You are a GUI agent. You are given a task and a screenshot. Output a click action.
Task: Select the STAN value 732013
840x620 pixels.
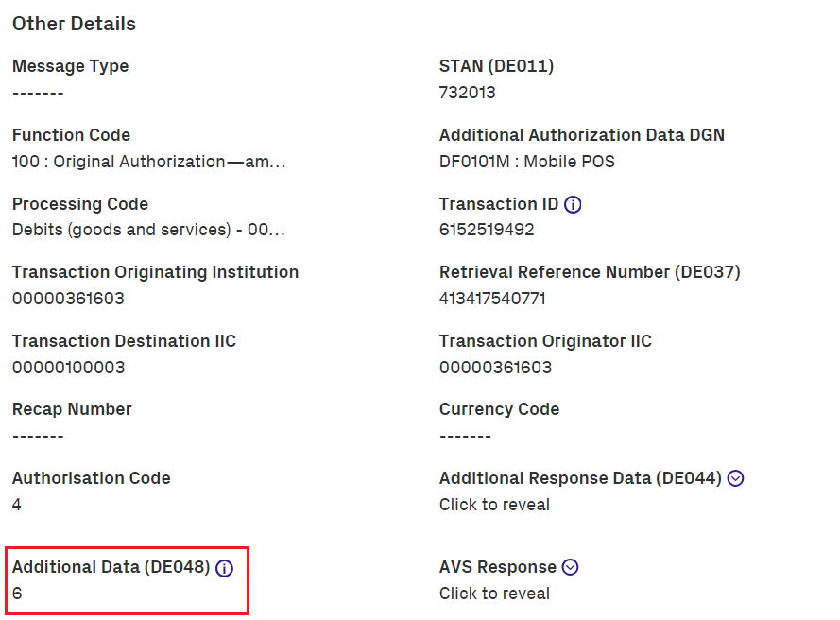(x=467, y=93)
